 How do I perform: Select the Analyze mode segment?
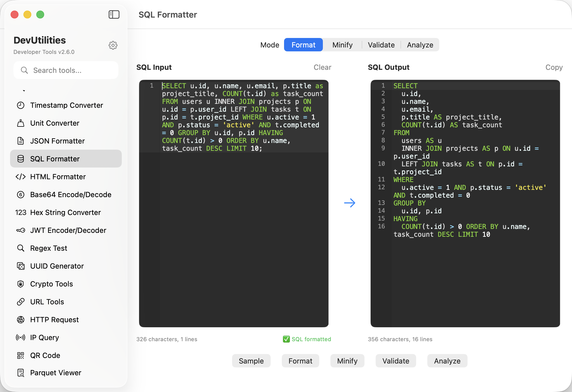420,45
